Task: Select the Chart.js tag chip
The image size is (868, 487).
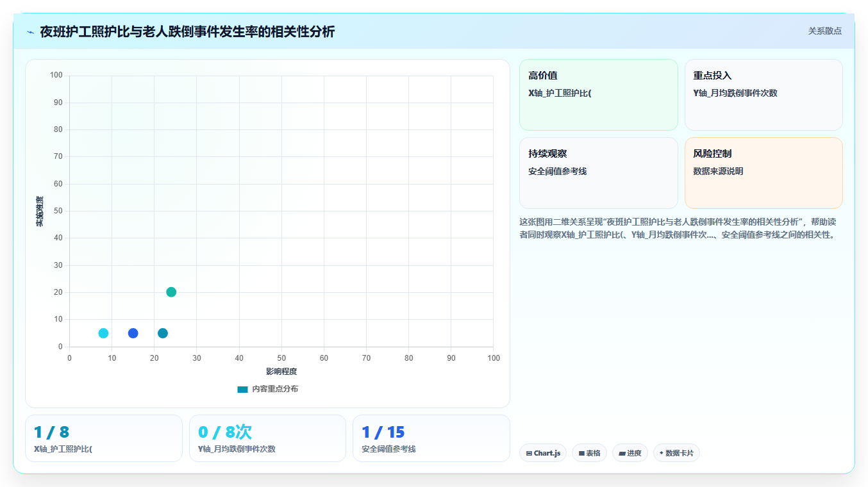Action: (x=543, y=453)
